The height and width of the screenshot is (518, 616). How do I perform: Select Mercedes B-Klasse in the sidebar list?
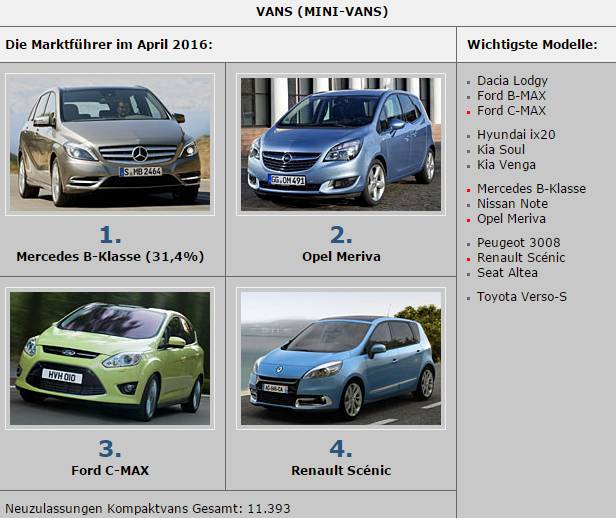532,189
